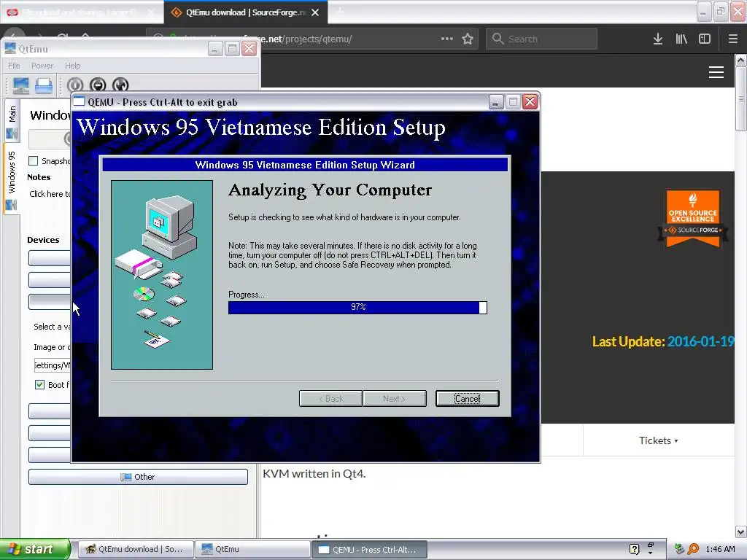Click the open machine icon in QtEmu toolbar

tap(44, 85)
